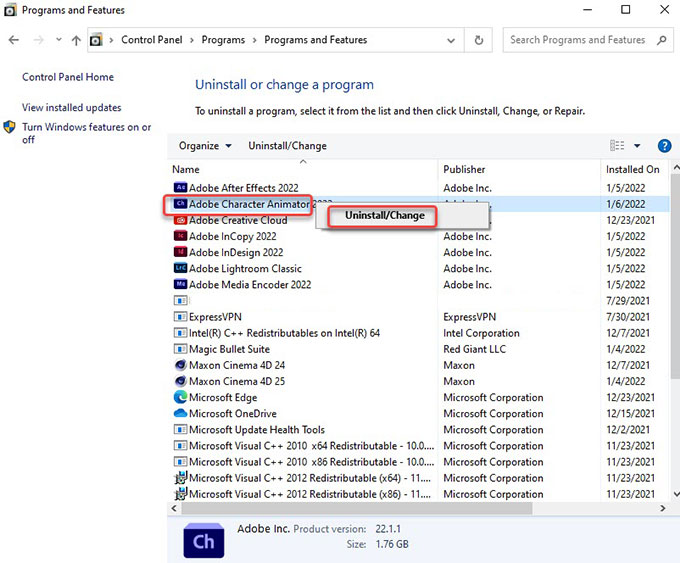
Task: Click the Adobe After Effects 2022 icon
Action: 180,187
